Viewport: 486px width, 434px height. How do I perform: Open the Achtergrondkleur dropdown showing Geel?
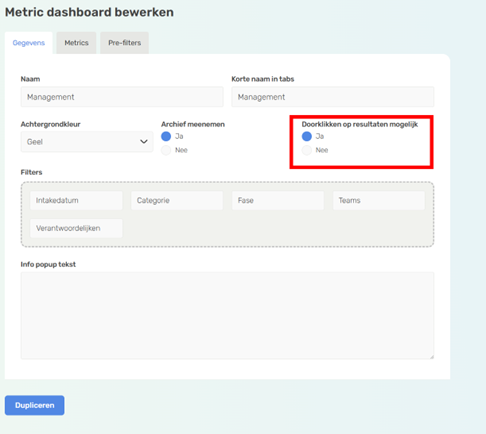click(87, 142)
